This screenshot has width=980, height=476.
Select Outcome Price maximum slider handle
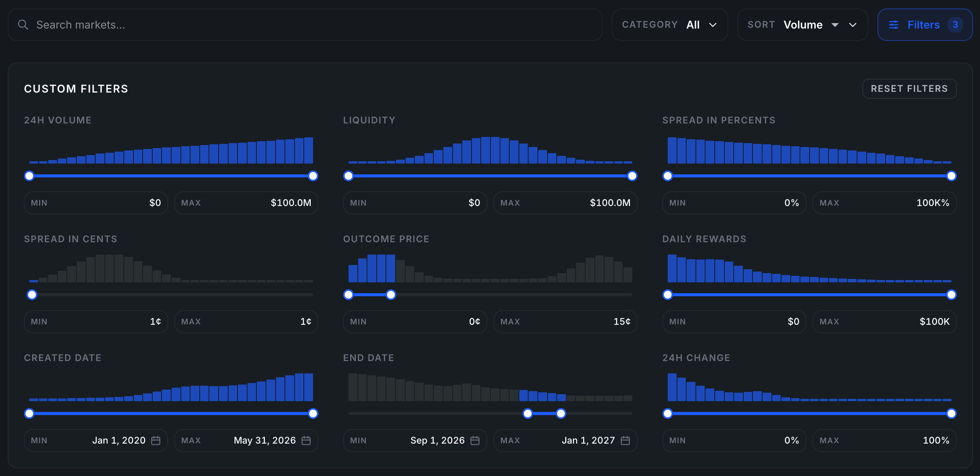[391, 295]
